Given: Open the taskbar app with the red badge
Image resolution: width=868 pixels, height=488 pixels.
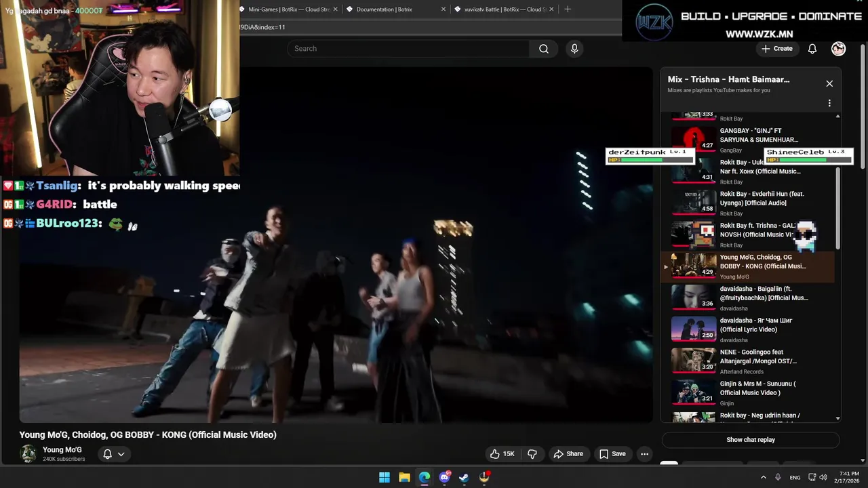Looking at the screenshot, I should pos(484,477).
